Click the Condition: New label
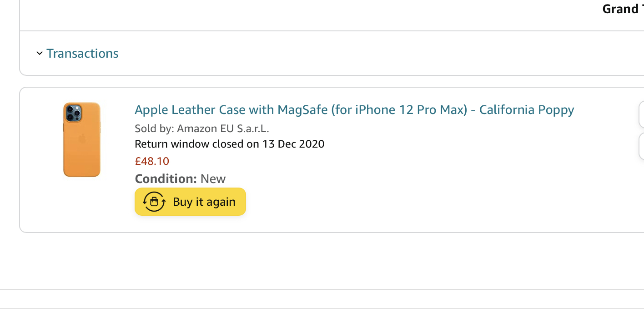The height and width of the screenshot is (317, 644). pyautogui.click(x=180, y=178)
